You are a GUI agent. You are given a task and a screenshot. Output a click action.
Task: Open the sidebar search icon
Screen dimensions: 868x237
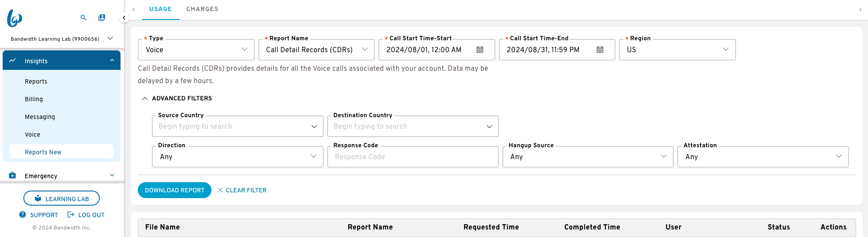83,18
